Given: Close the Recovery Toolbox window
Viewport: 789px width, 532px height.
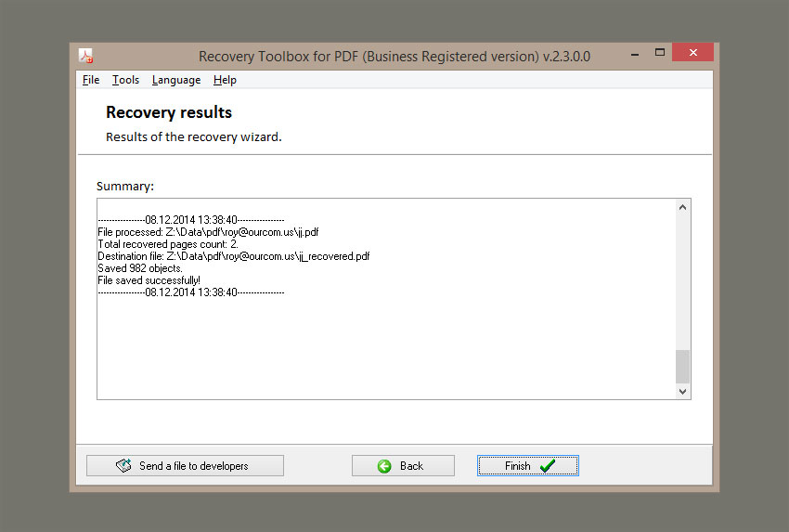Looking at the screenshot, I should click(x=692, y=52).
